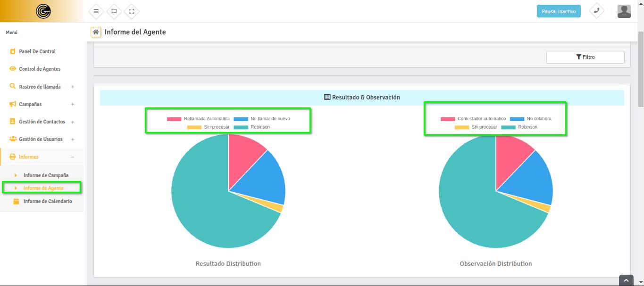Screen dimensions: 644x286
Task: Click the fullscreen expand icon
Action: (132, 11)
